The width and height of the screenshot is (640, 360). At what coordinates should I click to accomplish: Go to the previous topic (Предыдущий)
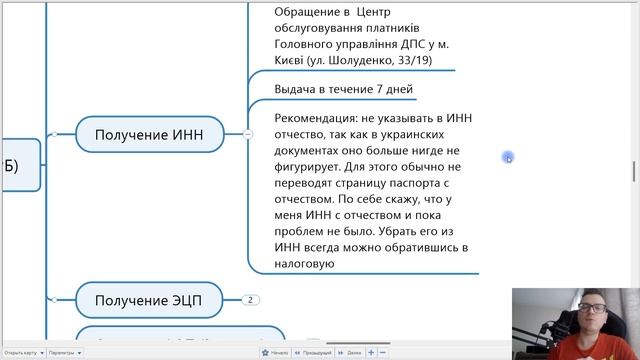point(313,353)
